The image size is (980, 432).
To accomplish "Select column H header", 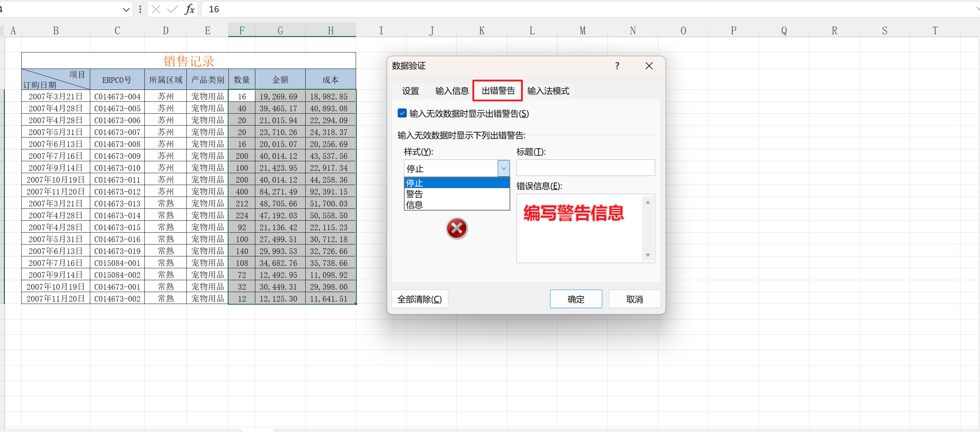I will point(331,30).
